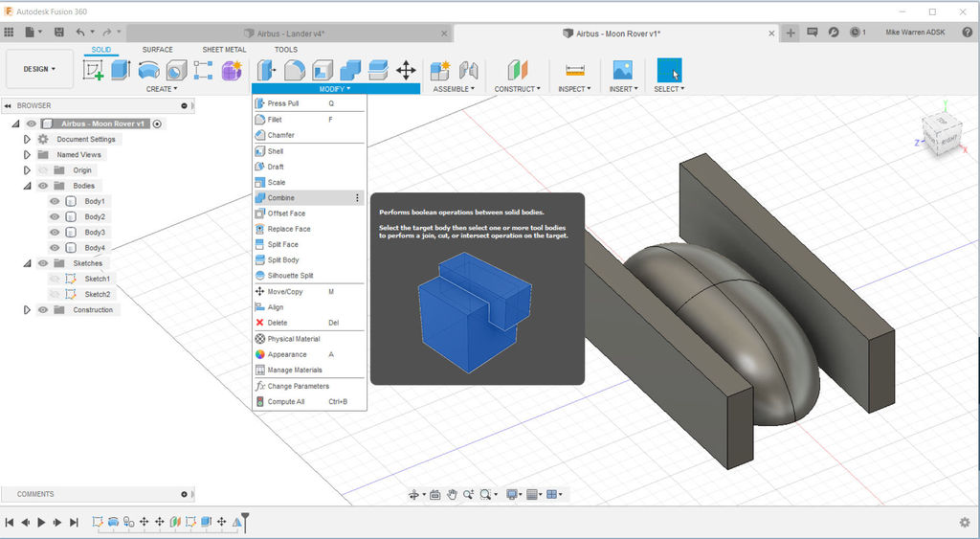Screen dimensions: 980x539
Task: Choose Combine from the Modify menu
Action: (281, 198)
